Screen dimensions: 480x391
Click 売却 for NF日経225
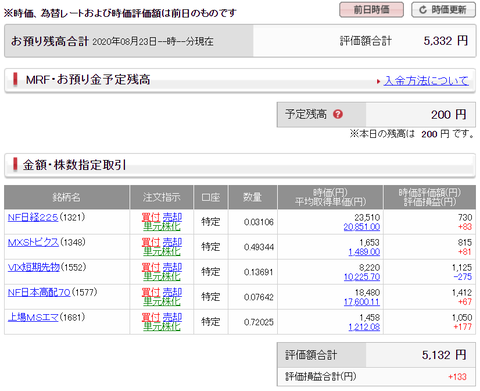(172, 217)
